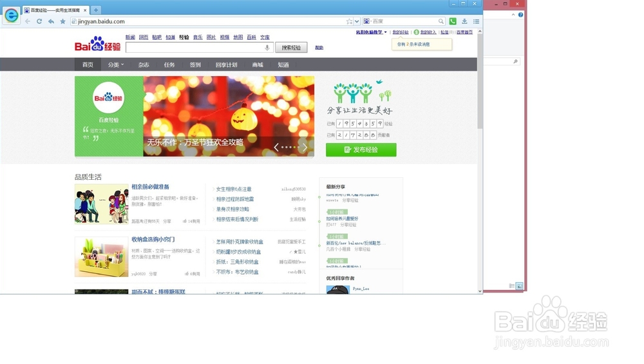Open 如何培养兴趣爱好 in 最新分享

click(x=342, y=218)
